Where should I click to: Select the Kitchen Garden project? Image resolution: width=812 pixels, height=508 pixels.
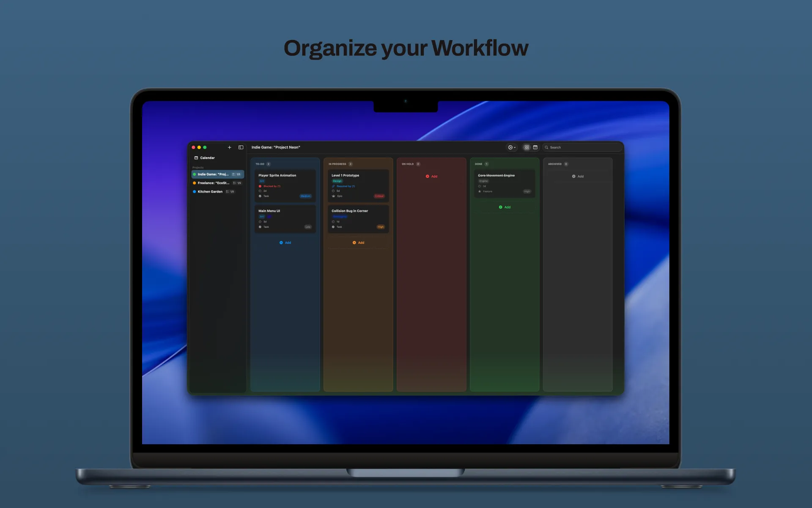(x=210, y=192)
